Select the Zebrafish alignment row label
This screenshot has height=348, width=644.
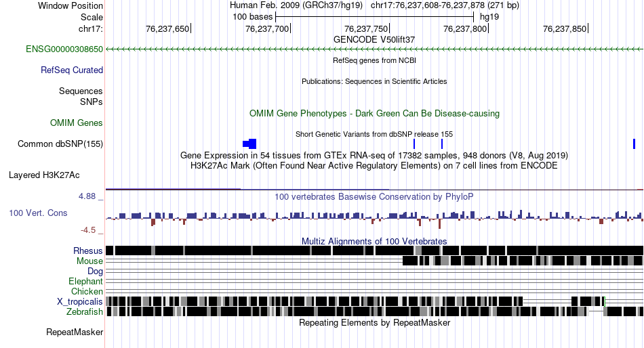[85, 312]
